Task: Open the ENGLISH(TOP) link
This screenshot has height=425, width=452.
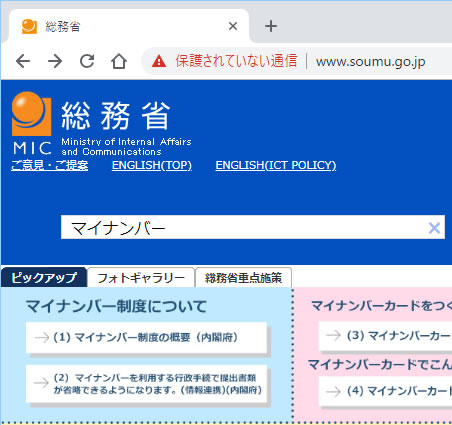Action: 152,165
